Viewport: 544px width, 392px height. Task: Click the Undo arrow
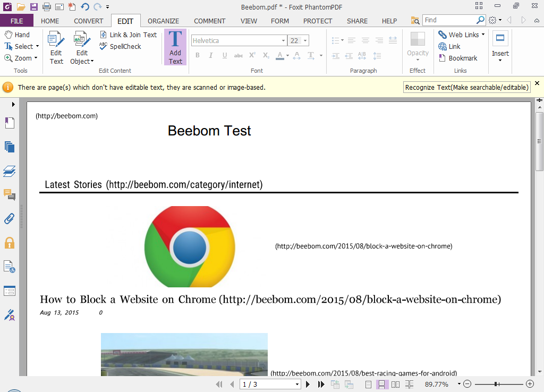point(85,6)
